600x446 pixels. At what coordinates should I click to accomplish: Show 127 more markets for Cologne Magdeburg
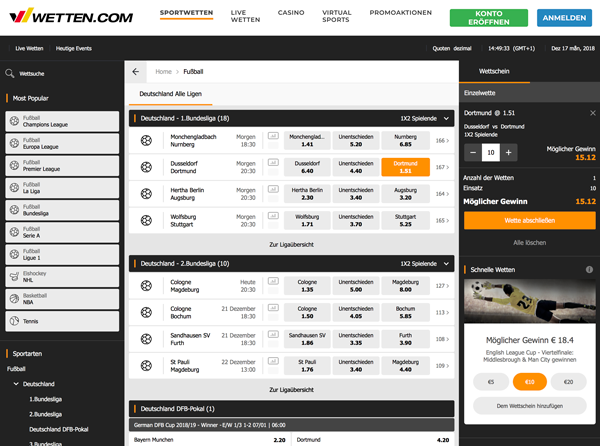[442, 286]
